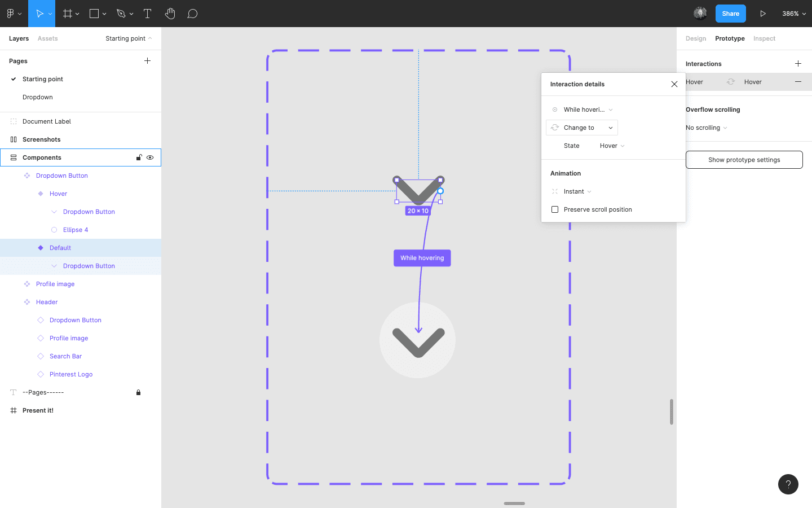Click the prototype connection node on chevron
Viewport: 812px width, 508px height.
click(440, 191)
